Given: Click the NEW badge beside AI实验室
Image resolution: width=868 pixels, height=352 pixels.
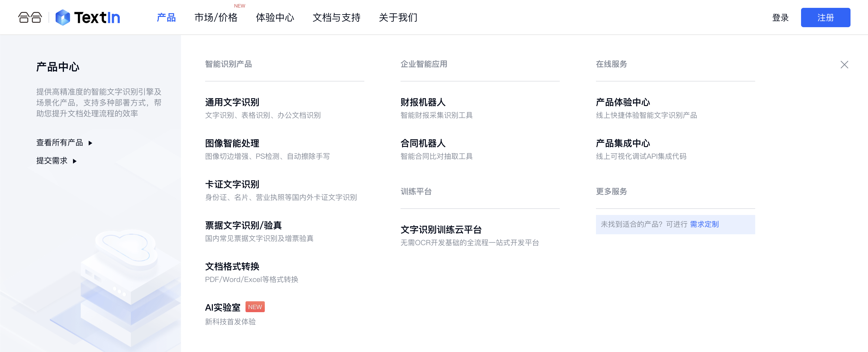Looking at the screenshot, I should click(x=255, y=307).
